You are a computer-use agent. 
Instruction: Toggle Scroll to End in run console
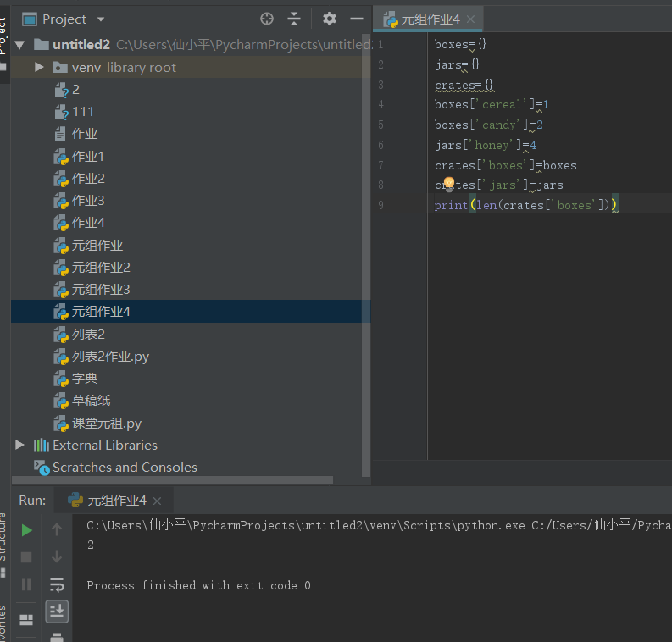57,612
